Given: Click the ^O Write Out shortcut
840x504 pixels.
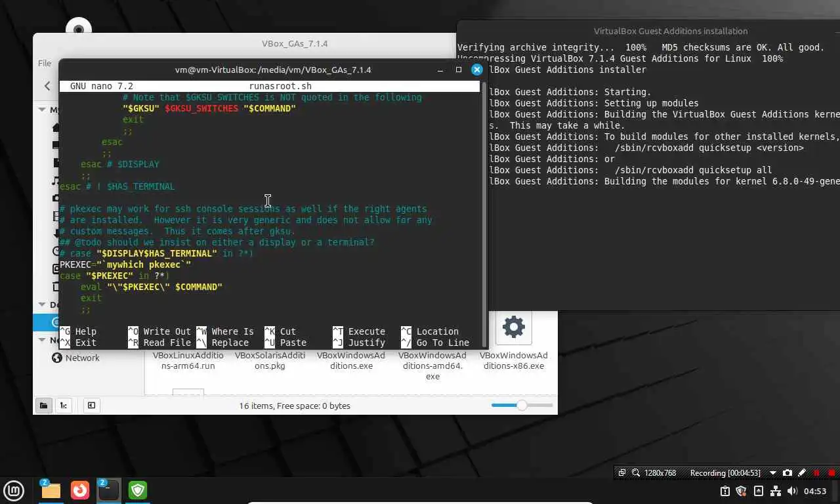Looking at the screenshot, I should pyautogui.click(x=159, y=331).
